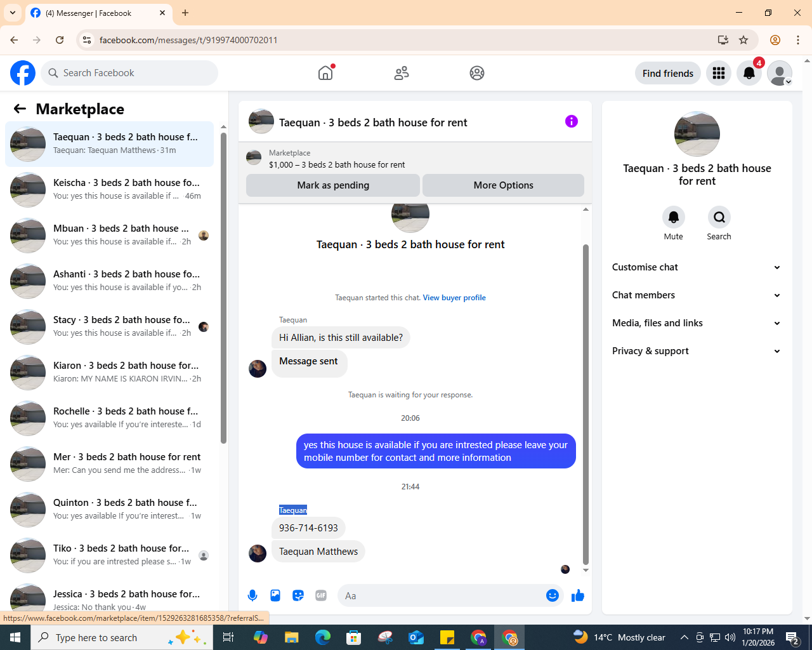Expand Privacy & support section
The height and width of the screenshot is (650, 812).
point(697,351)
